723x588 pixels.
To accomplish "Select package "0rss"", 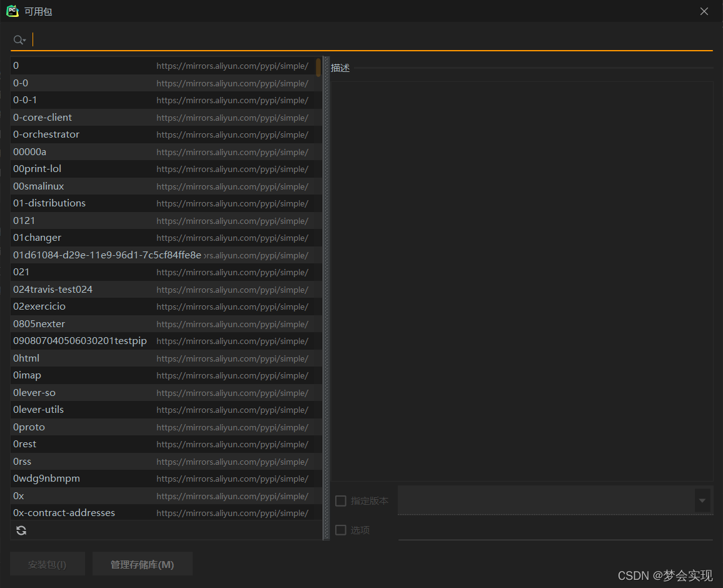I will [x=166, y=462].
